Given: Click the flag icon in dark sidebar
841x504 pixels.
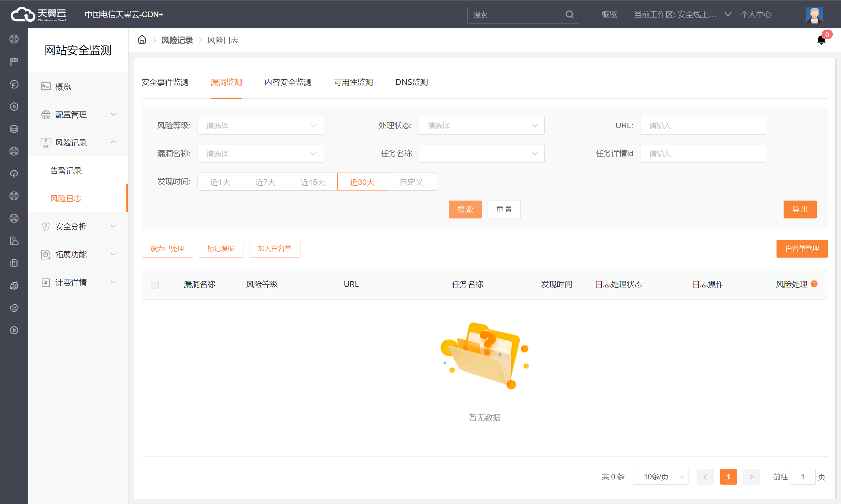Looking at the screenshot, I should [14, 62].
